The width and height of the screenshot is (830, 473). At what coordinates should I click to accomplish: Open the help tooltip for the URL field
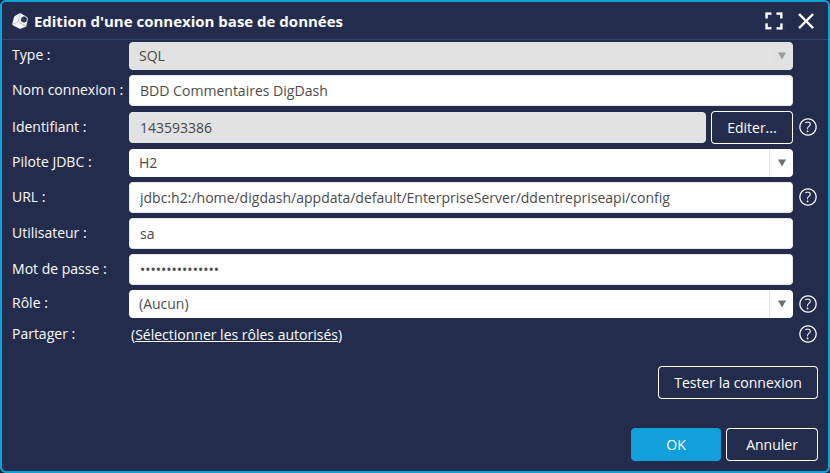pyautogui.click(x=808, y=198)
